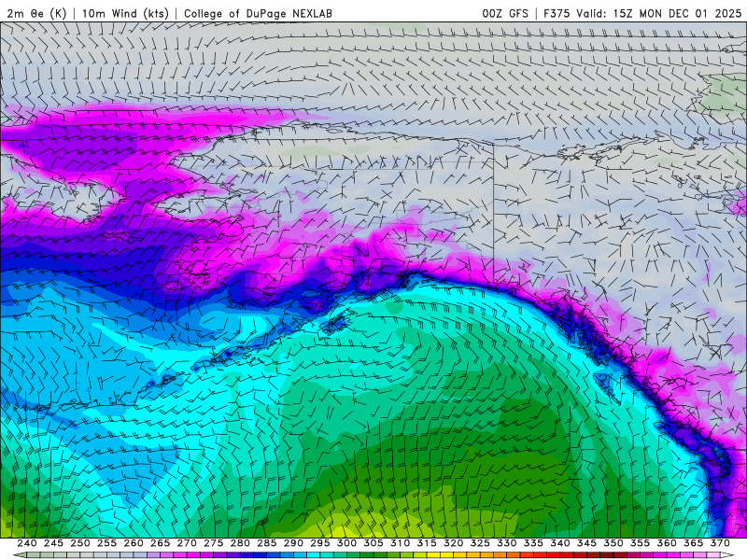Viewport: 747px width, 560px height.
Task: Pick the 260 legend value
Action: pos(134,543)
